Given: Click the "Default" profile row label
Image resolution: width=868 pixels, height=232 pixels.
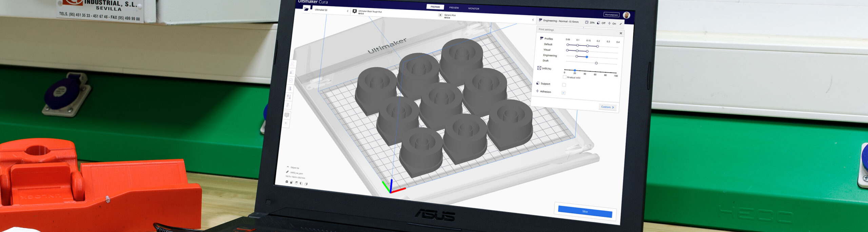Looking at the screenshot, I should (x=548, y=44).
